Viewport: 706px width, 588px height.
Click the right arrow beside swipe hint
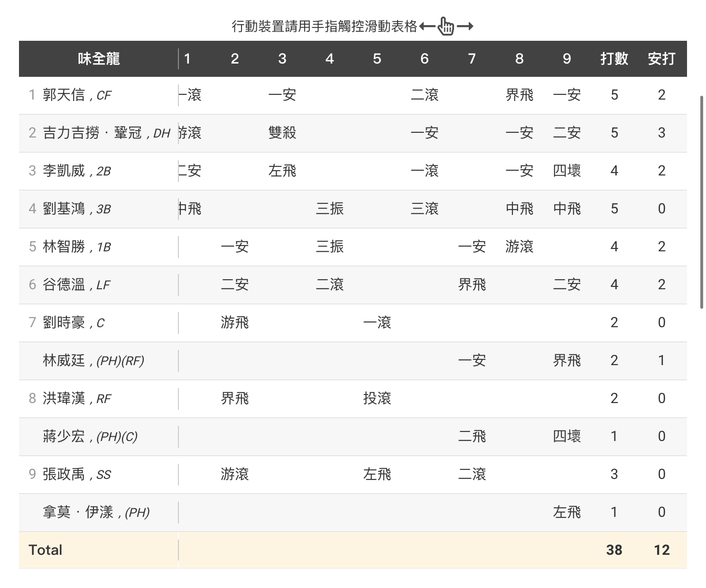tap(465, 26)
